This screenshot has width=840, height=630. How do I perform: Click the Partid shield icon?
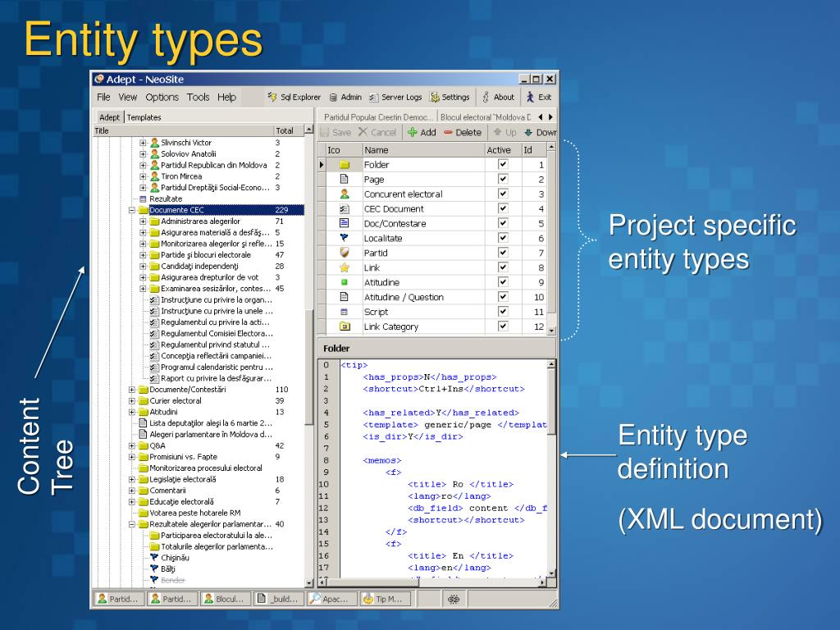pos(345,253)
